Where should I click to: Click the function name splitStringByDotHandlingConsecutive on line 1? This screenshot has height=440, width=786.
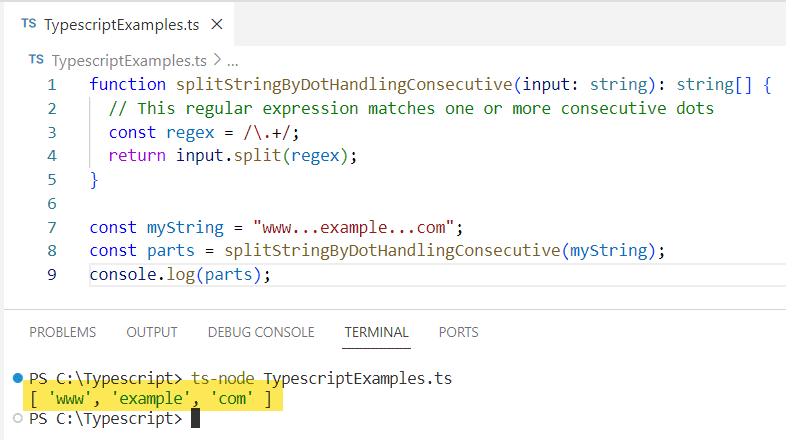(344, 85)
